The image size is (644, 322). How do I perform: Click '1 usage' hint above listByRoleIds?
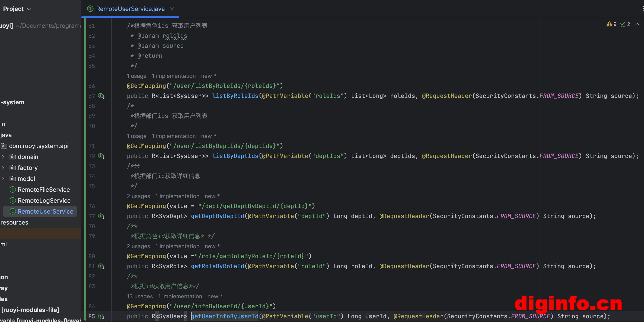137,76
